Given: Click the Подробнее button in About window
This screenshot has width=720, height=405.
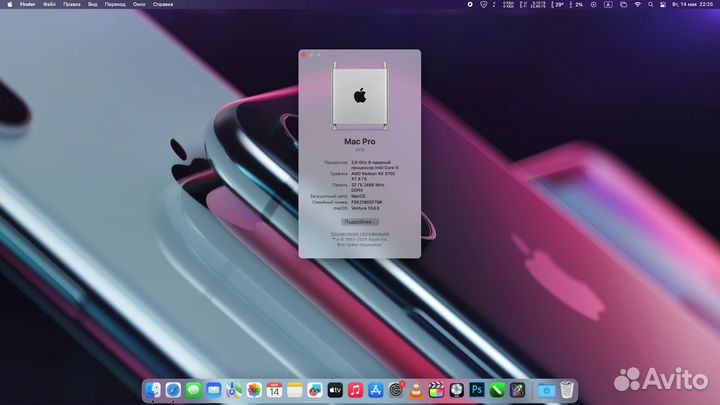Looking at the screenshot, I should [360, 222].
